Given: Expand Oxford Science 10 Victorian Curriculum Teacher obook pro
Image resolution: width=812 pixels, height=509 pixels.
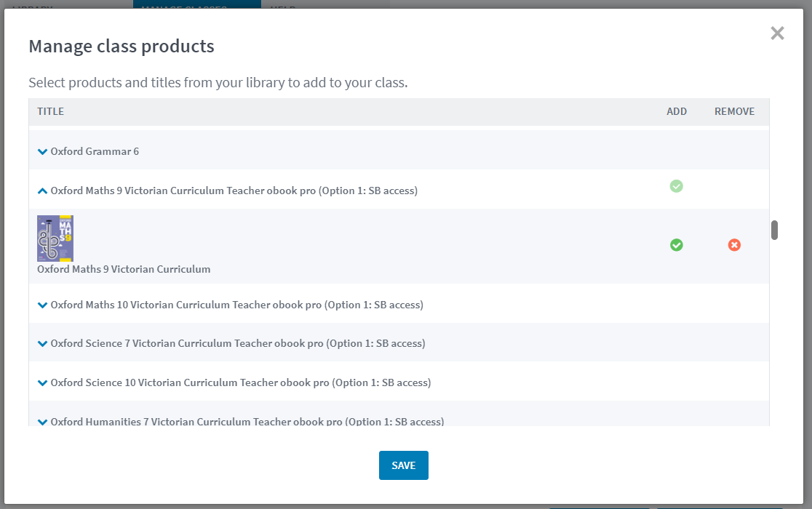Looking at the screenshot, I should pos(42,382).
